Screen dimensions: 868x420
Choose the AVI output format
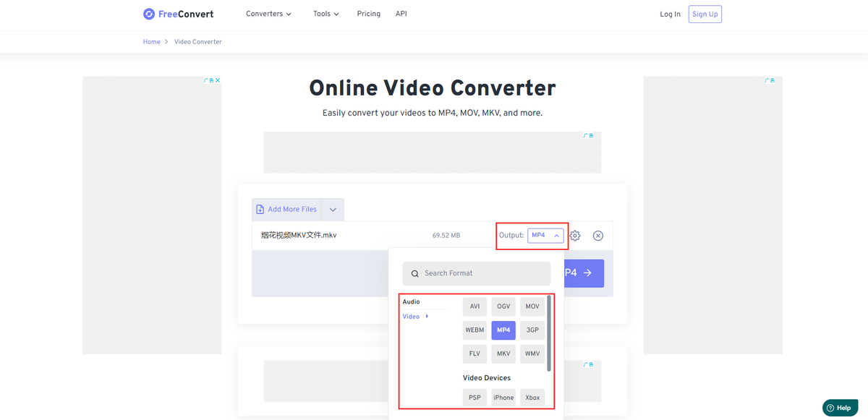[475, 307]
